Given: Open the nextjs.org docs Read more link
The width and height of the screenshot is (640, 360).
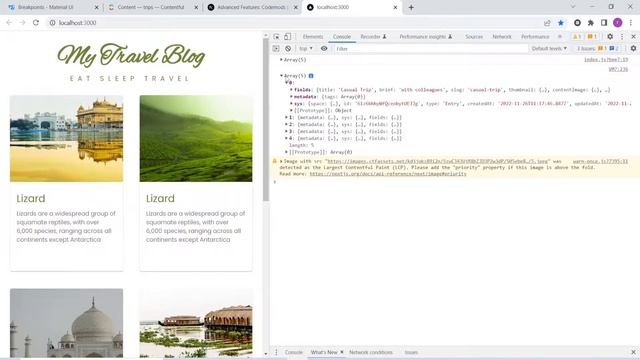Looking at the screenshot, I should pos(388,174).
